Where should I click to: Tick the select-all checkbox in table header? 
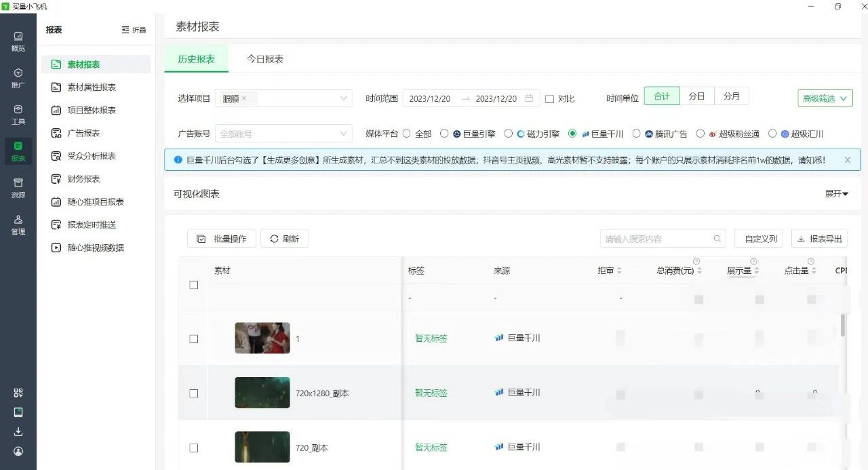[194, 285]
